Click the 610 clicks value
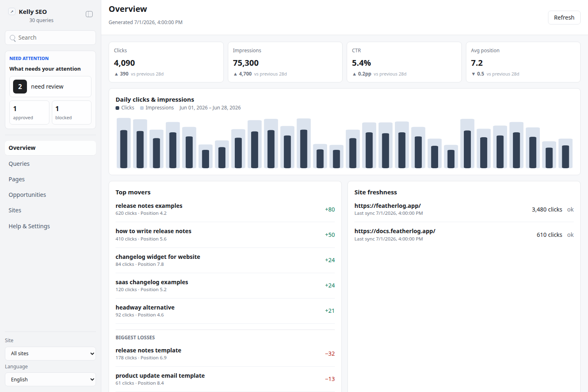 (549, 235)
